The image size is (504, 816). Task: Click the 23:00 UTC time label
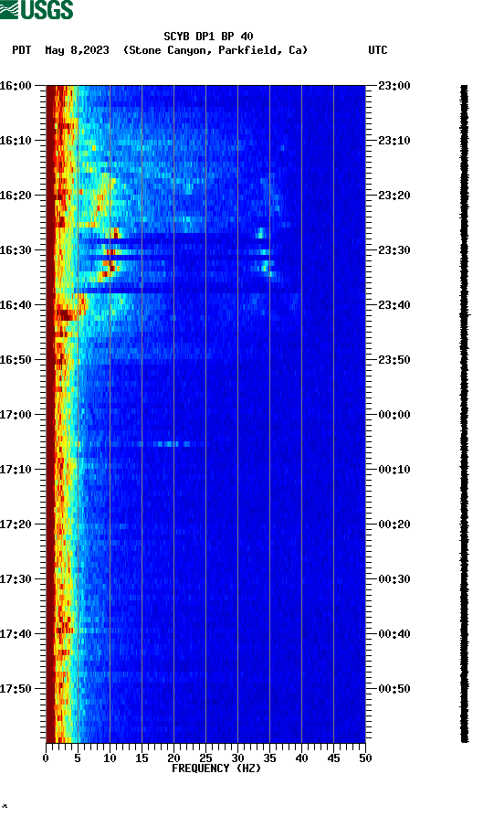coord(394,85)
